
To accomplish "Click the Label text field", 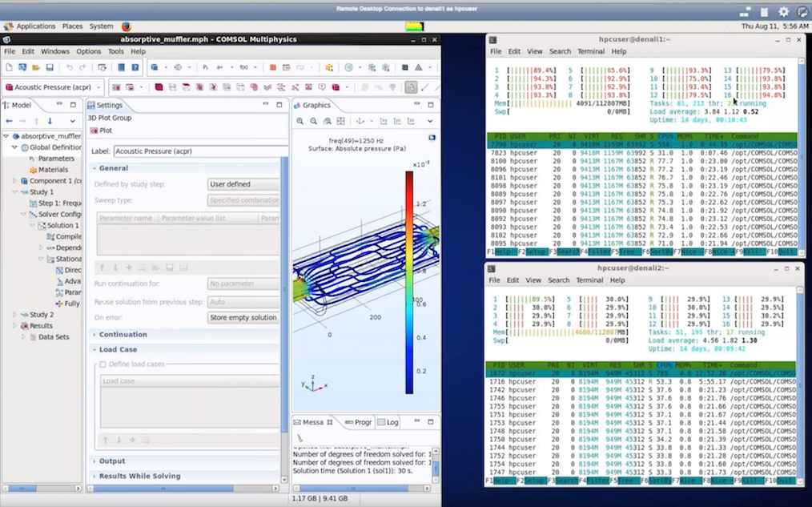I will [x=196, y=151].
